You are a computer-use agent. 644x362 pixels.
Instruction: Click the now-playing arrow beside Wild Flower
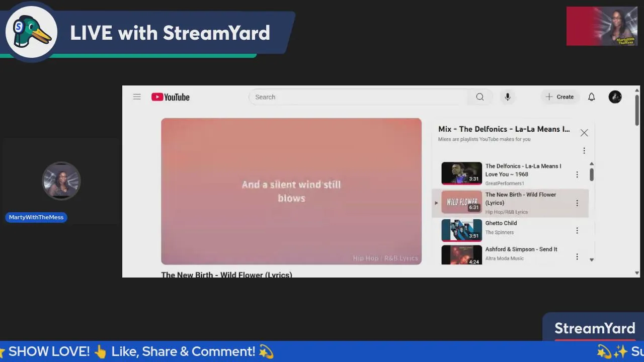click(436, 203)
